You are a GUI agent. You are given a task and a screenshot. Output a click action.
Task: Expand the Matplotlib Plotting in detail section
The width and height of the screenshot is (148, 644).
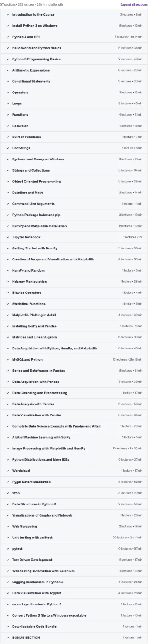point(74,315)
